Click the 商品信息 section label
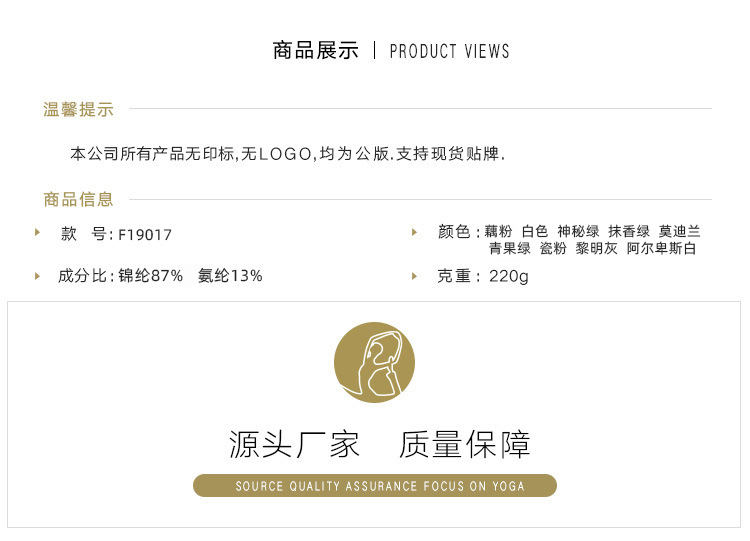Viewport: 750px width, 541px height. (78, 199)
